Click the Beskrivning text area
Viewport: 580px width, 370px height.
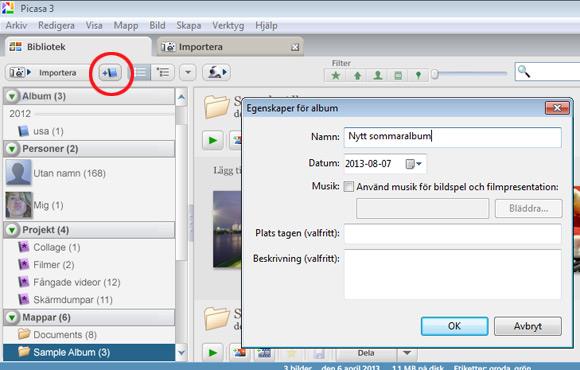pyautogui.click(x=452, y=274)
